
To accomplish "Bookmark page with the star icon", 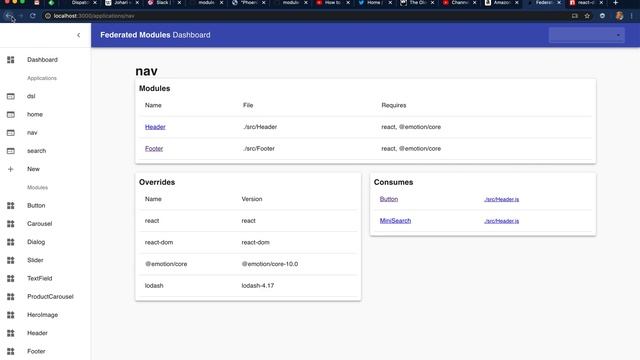I will click(587, 16).
